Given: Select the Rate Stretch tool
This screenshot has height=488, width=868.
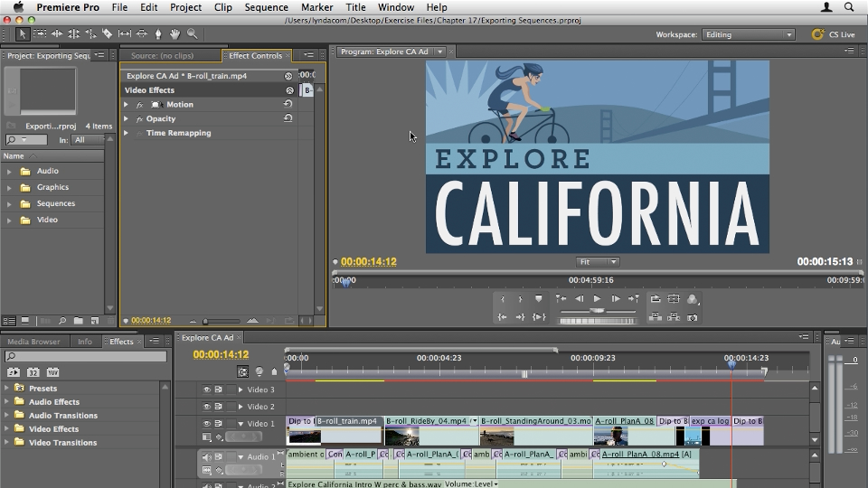Looking at the screenshot, I should tap(90, 33).
